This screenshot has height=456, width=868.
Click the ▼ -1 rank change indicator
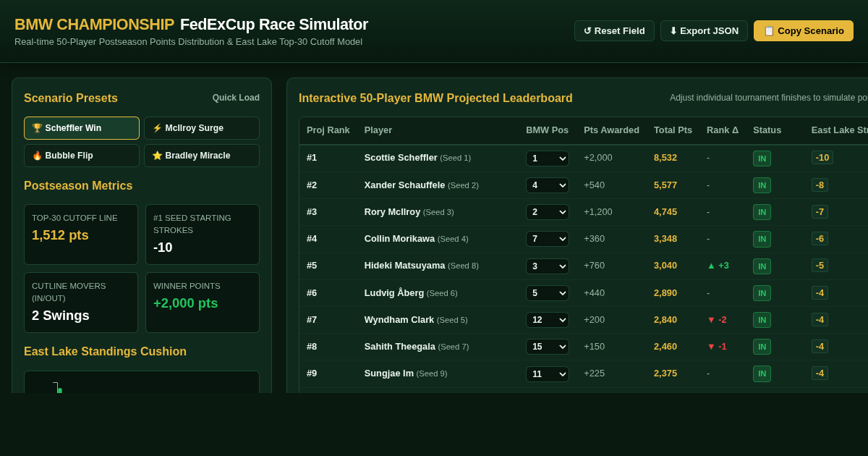coord(717,346)
